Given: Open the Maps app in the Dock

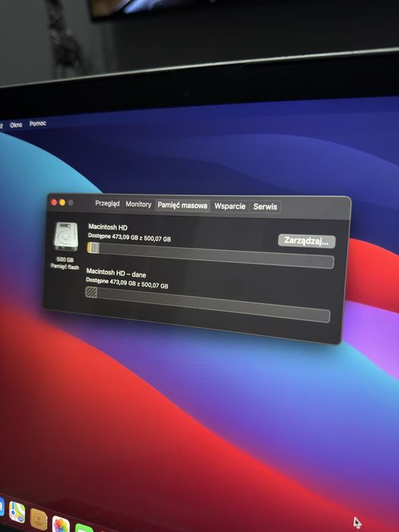Looking at the screenshot, I should [17, 512].
